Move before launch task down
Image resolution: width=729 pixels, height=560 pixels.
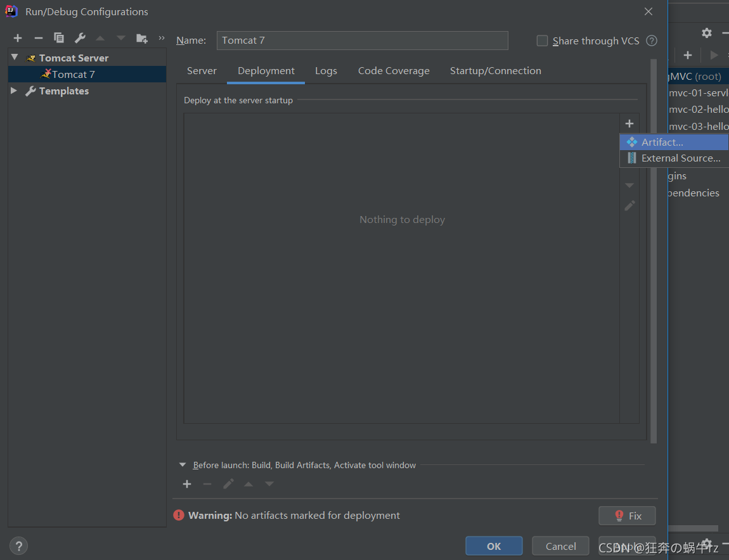[269, 484]
